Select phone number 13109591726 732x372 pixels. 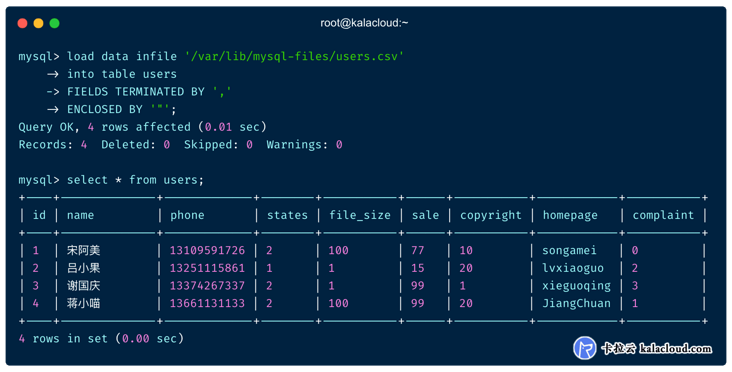click(x=207, y=251)
